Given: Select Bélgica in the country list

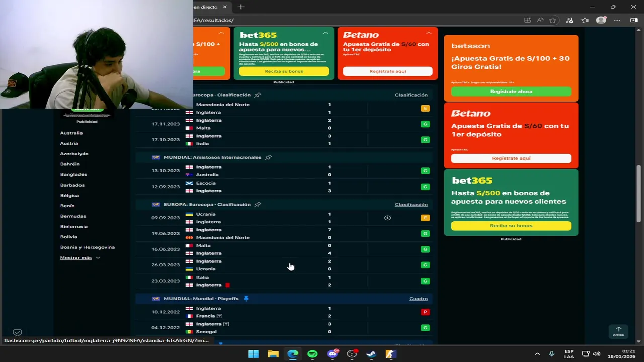Looking at the screenshot, I should pos(70,196).
